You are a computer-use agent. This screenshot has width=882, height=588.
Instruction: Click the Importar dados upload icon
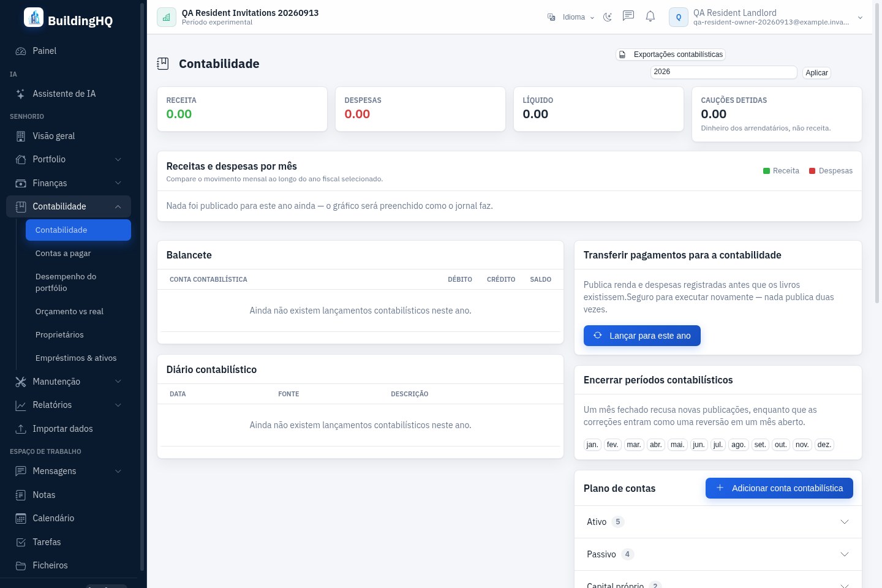point(21,429)
